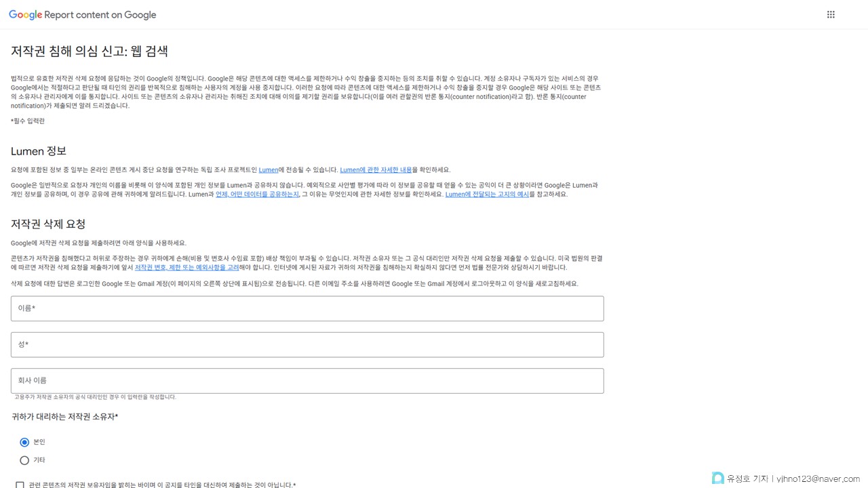Click the 회사 이름 input field
868x488 pixels.
(307, 381)
